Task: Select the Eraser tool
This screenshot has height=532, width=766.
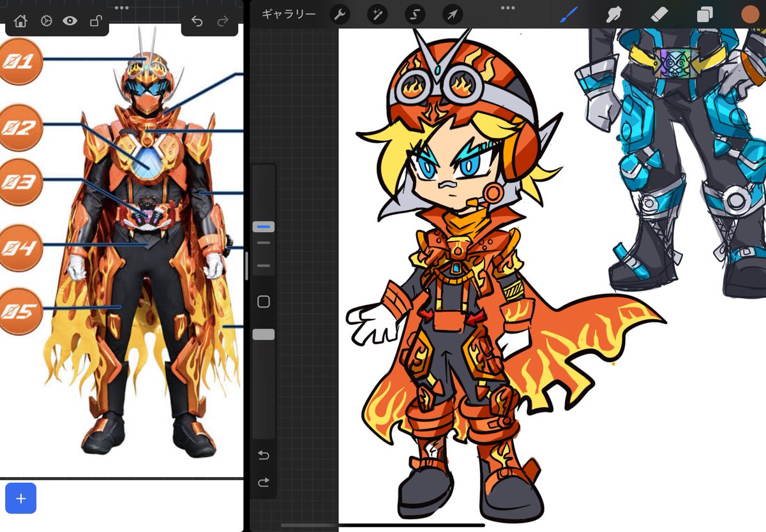Action: 659,15
